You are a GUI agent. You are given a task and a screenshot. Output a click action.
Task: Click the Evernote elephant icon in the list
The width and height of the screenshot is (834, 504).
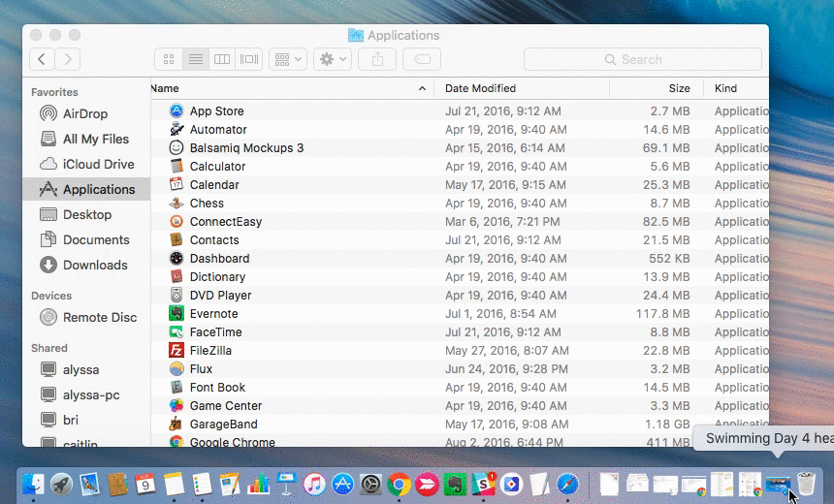[176, 314]
